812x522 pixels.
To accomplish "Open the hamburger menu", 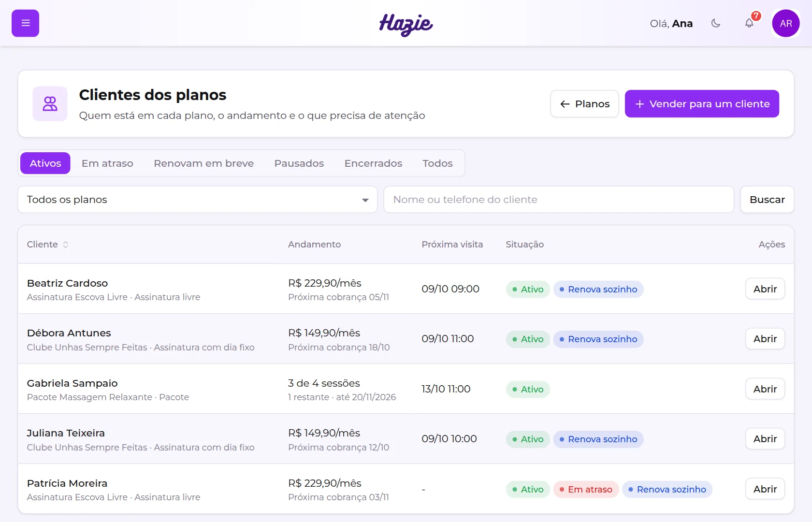I will point(25,23).
